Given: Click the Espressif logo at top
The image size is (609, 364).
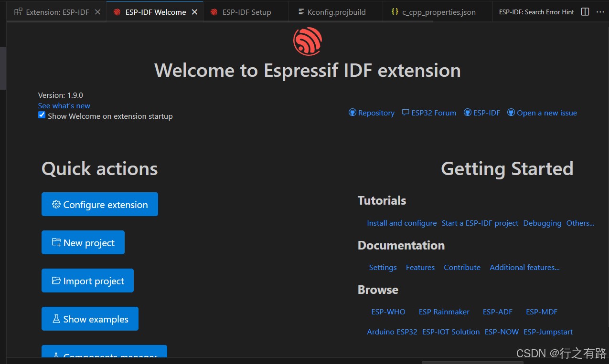Looking at the screenshot, I should tap(308, 41).
